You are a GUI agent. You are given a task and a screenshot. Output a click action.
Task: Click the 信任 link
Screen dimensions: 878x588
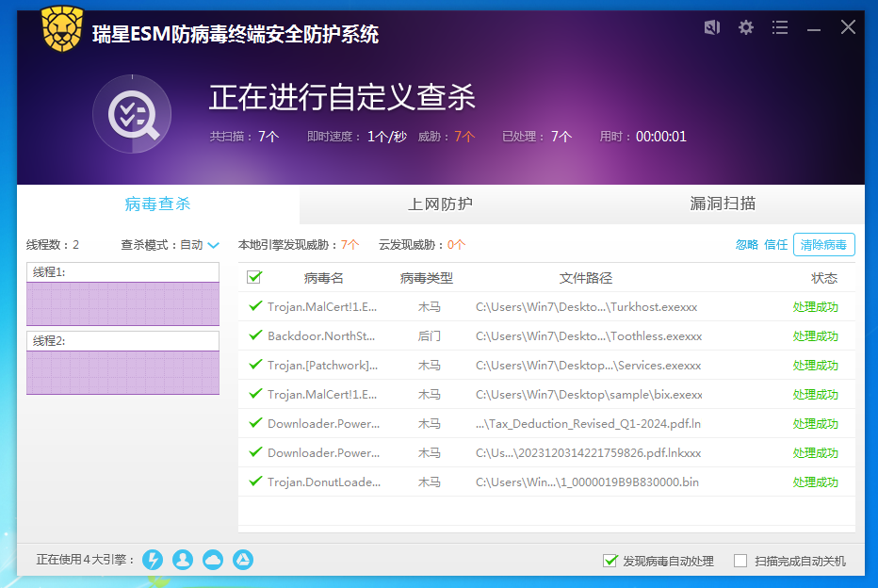coord(775,245)
